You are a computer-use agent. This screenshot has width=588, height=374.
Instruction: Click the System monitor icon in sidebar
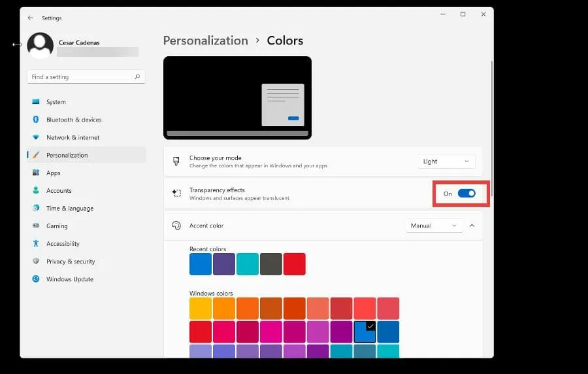(x=36, y=102)
